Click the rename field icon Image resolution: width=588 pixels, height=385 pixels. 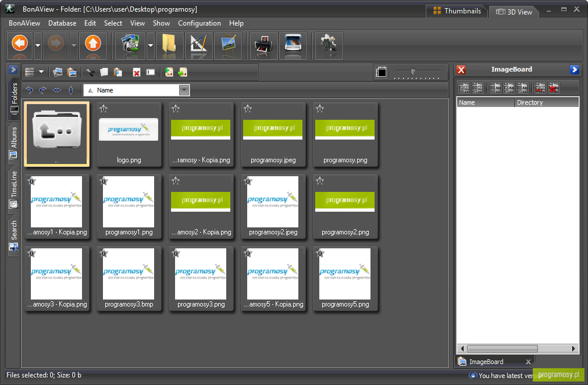click(x=151, y=72)
